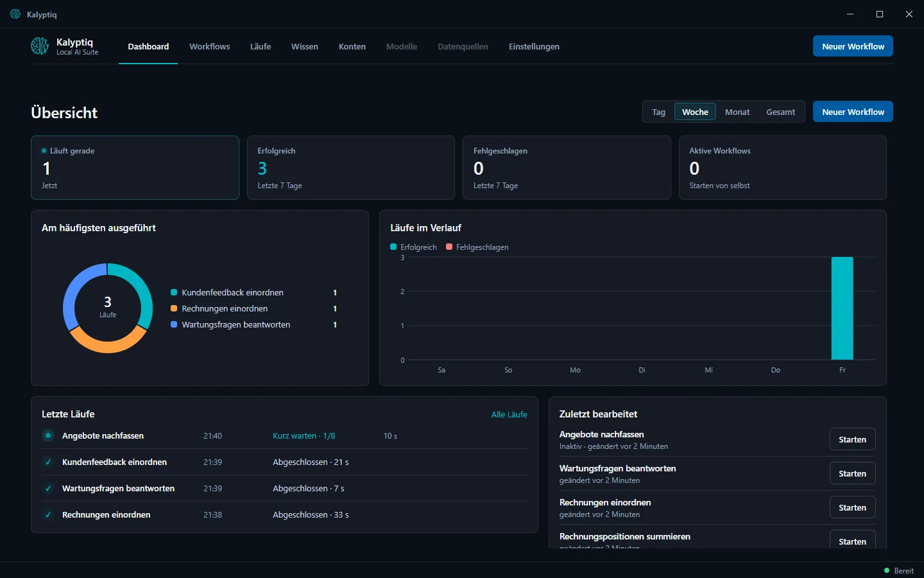Image resolution: width=924 pixels, height=578 pixels.
Task: Set the time range to Monat
Action: 737,112
